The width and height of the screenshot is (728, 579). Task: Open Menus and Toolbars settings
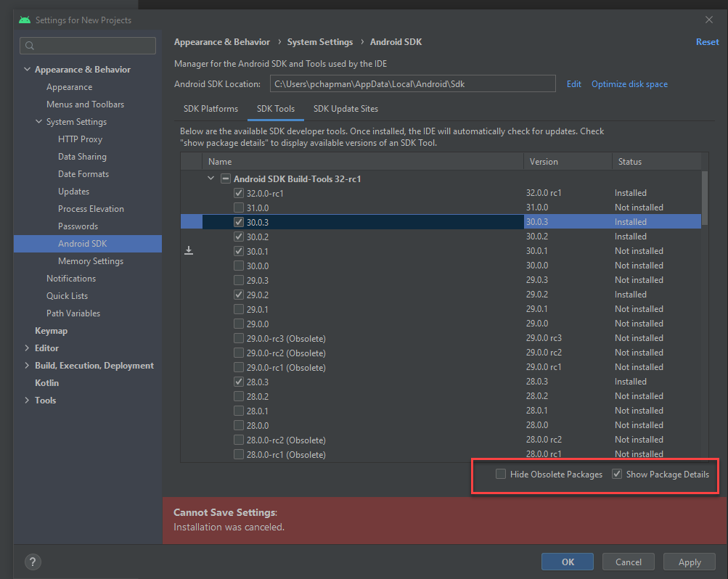coord(86,104)
